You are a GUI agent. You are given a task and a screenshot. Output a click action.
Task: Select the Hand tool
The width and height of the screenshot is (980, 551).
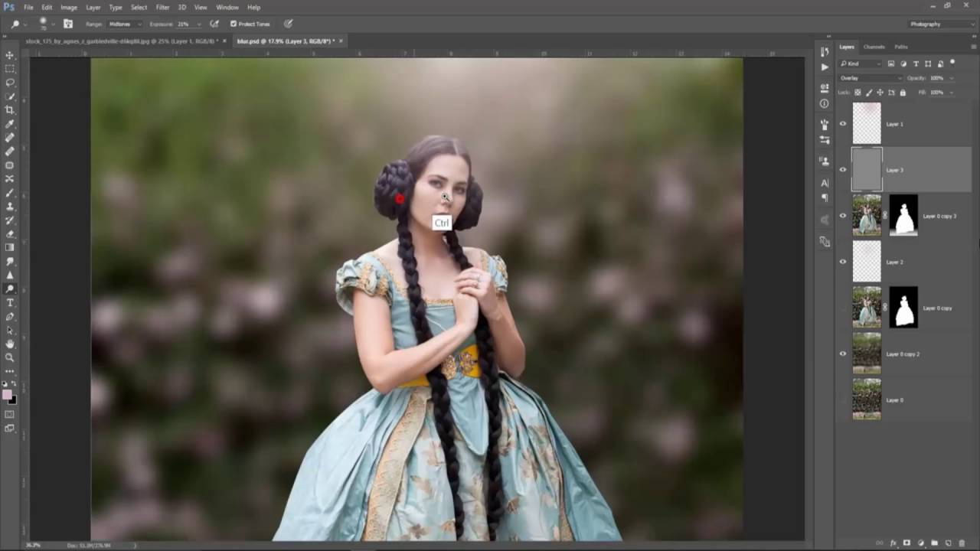click(10, 344)
